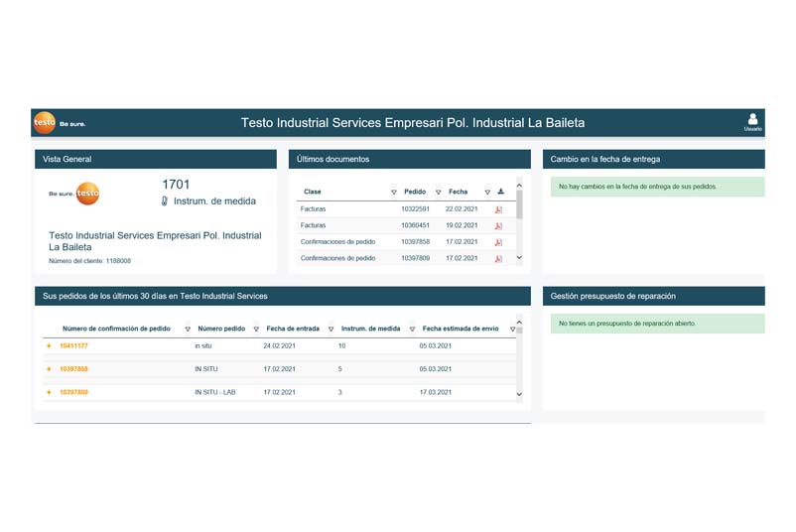This screenshot has height=532, width=796.
Task: Open filter for Número de confirmación de pedido
Action: pos(188,329)
